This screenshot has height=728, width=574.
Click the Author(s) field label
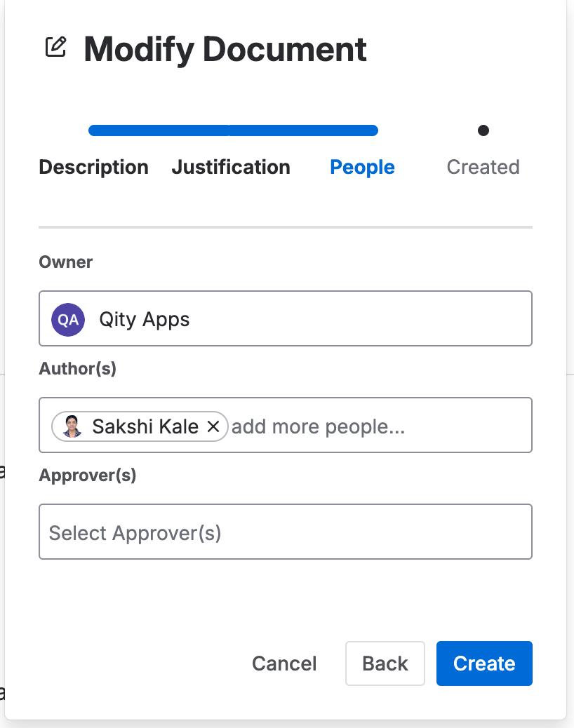[78, 369]
